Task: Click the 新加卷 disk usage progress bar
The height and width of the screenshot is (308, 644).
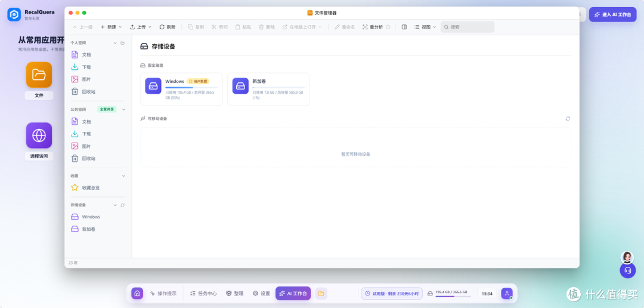Action: 278,88
